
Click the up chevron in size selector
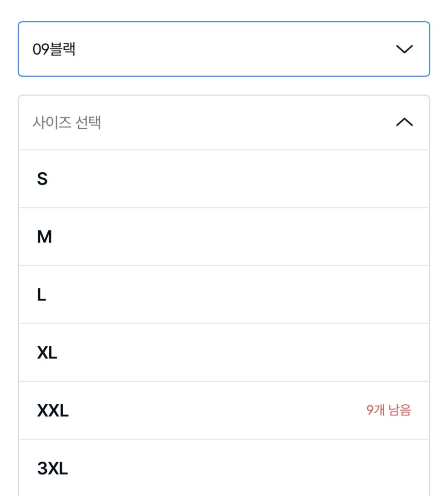tap(404, 122)
